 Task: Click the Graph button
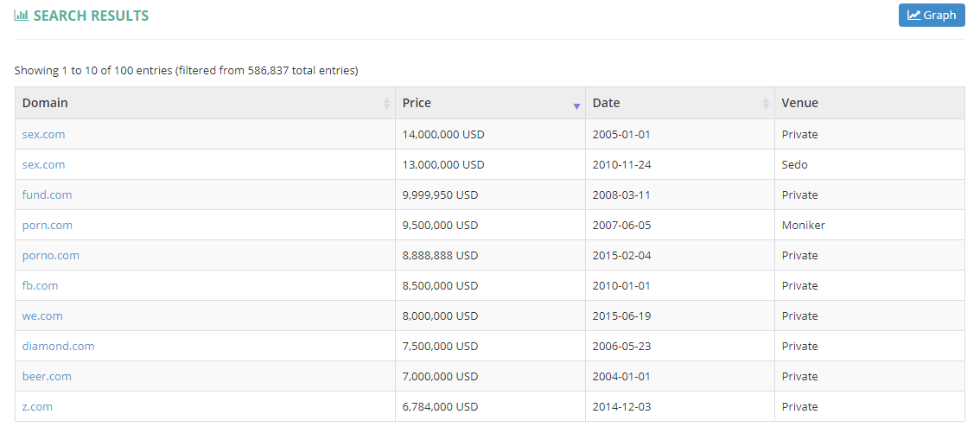tap(932, 15)
